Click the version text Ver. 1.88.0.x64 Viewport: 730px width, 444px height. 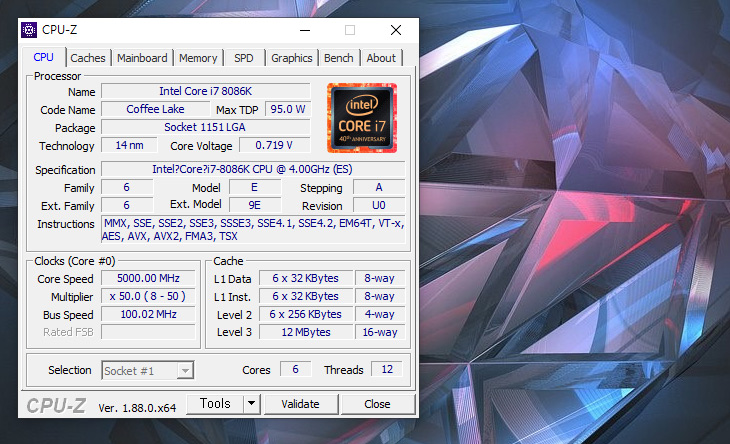[x=137, y=408]
